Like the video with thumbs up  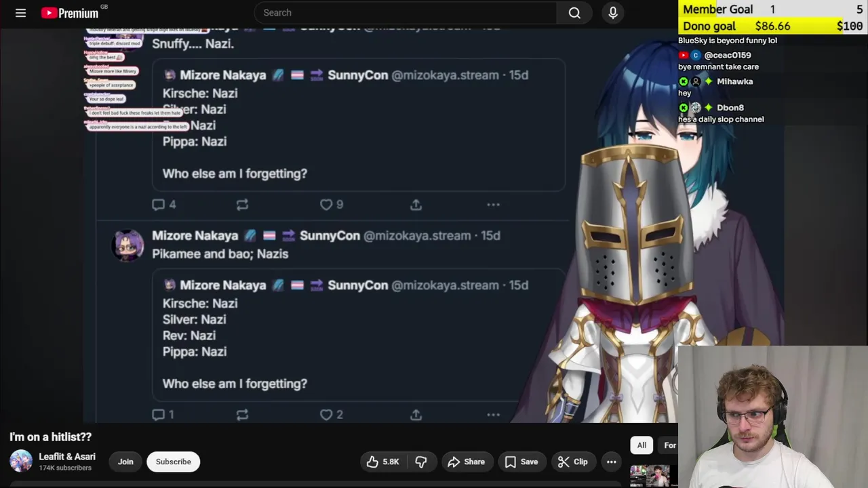tap(383, 462)
